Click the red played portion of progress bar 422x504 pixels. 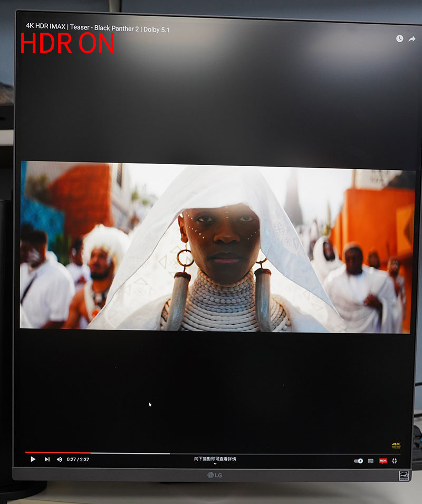pos(57,453)
